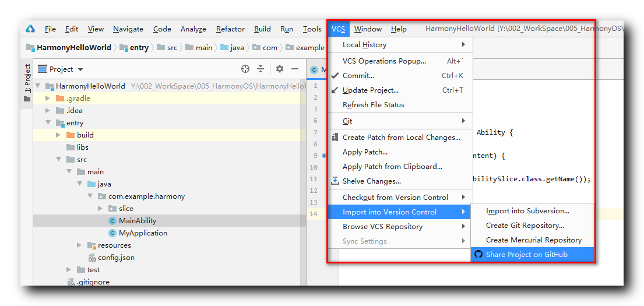Open Project panel settings gear icon
The image size is (644, 306).
280,69
